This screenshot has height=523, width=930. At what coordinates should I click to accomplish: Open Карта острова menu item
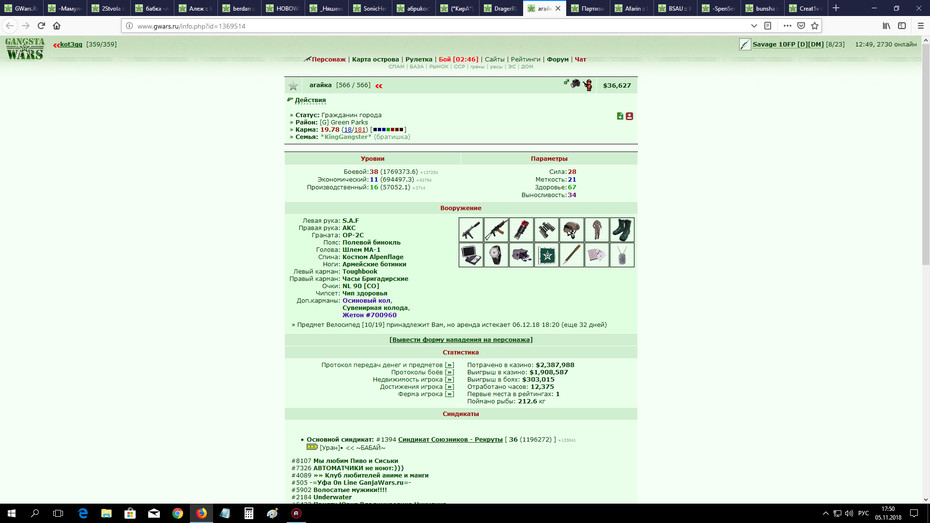click(375, 59)
